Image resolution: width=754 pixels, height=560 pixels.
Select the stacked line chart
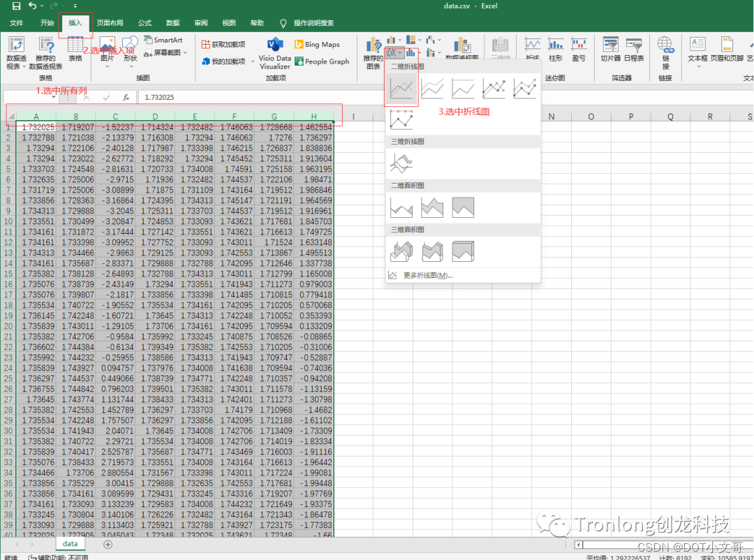(x=432, y=89)
